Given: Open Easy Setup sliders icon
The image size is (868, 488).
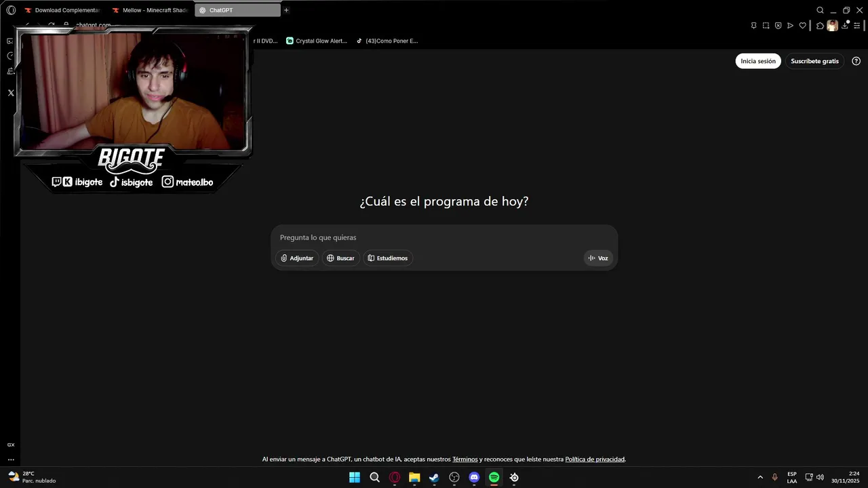Looking at the screenshot, I should (x=856, y=26).
